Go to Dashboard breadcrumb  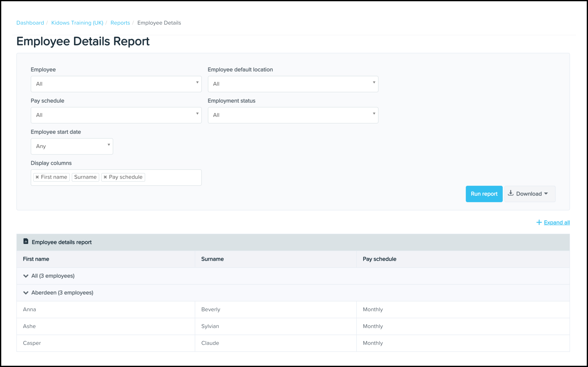click(x=30, y=23)
